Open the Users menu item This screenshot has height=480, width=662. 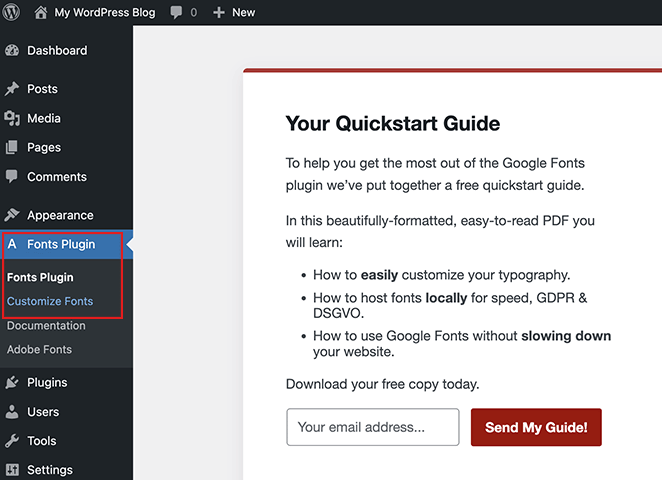pyautogui.click(x=43, y=412)
